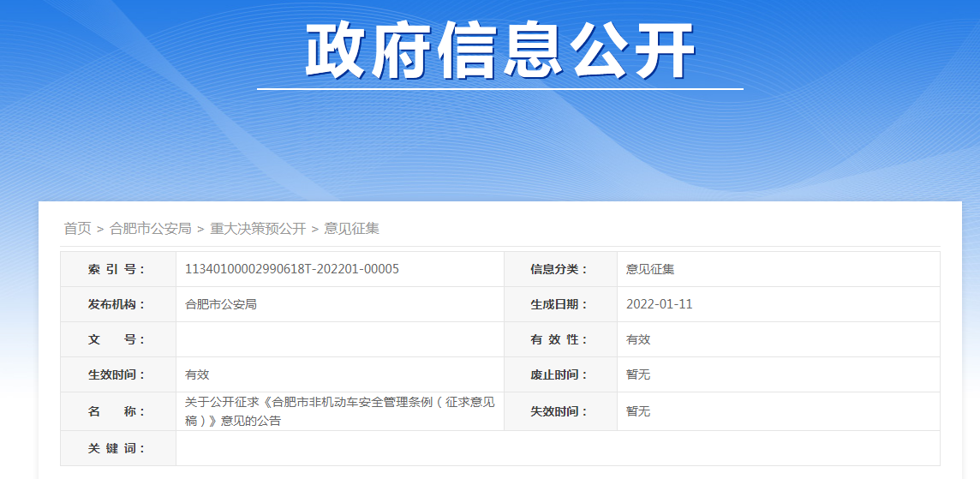Click the 生成日期 label cell
Viewport: 980px width, 479px height.
tap(560, 304)
